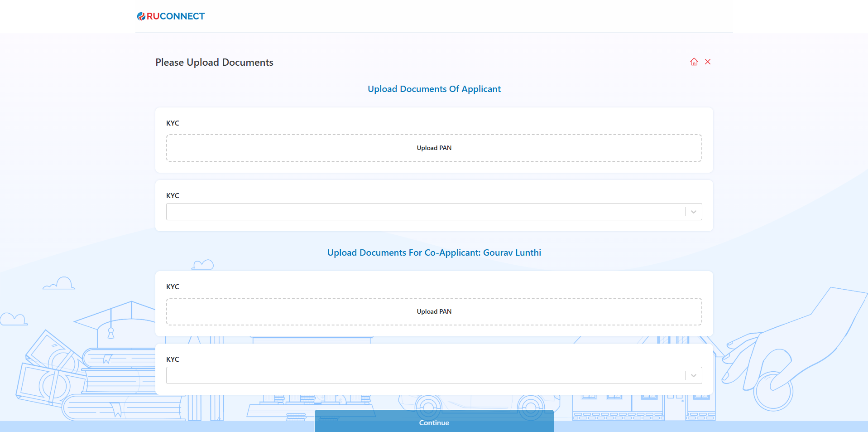Upload PAN for the applicant

(x=434, y=148)
